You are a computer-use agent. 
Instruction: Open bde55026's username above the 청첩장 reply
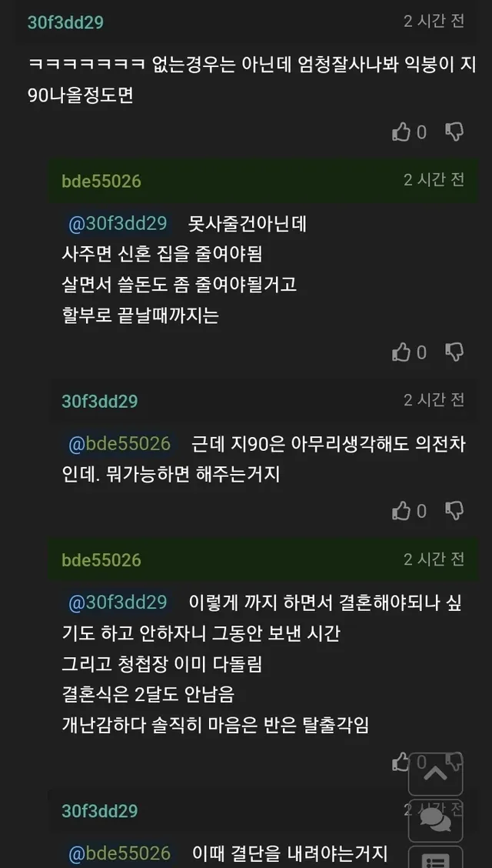pos(101,559)
